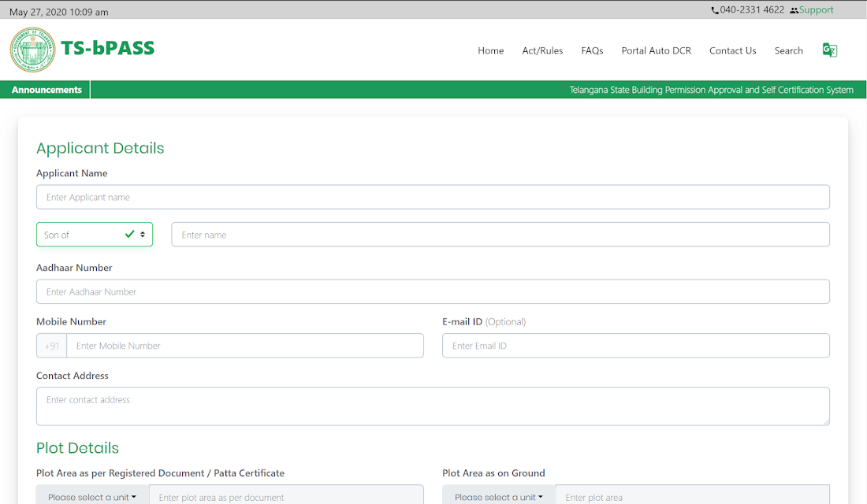Go to the Home menu item
867x504 pixels.
coord(491,51)
